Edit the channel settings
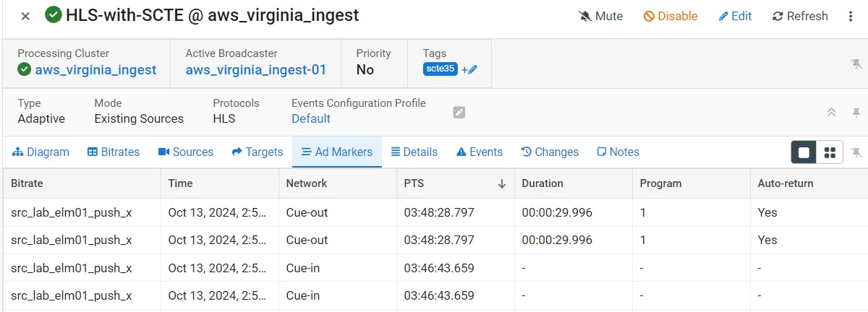The width and height of the screenshot is (868, 312). click(735, 16)
